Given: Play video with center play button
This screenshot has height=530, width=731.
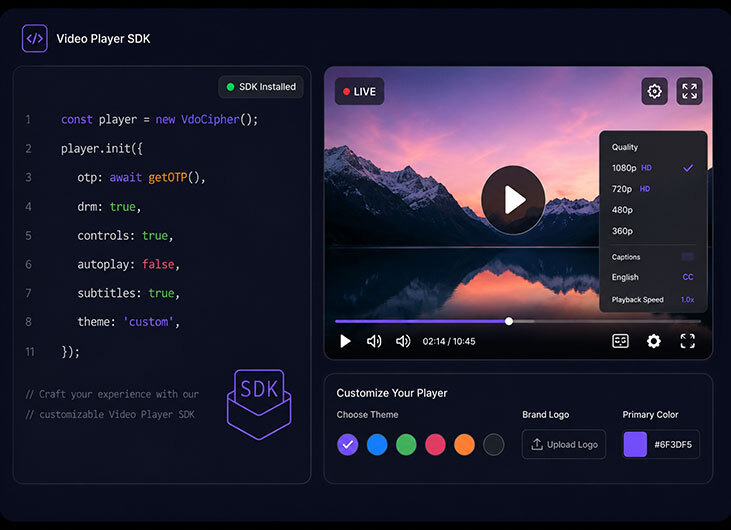Looking at the screenshot, I should [x=513, y=200].
